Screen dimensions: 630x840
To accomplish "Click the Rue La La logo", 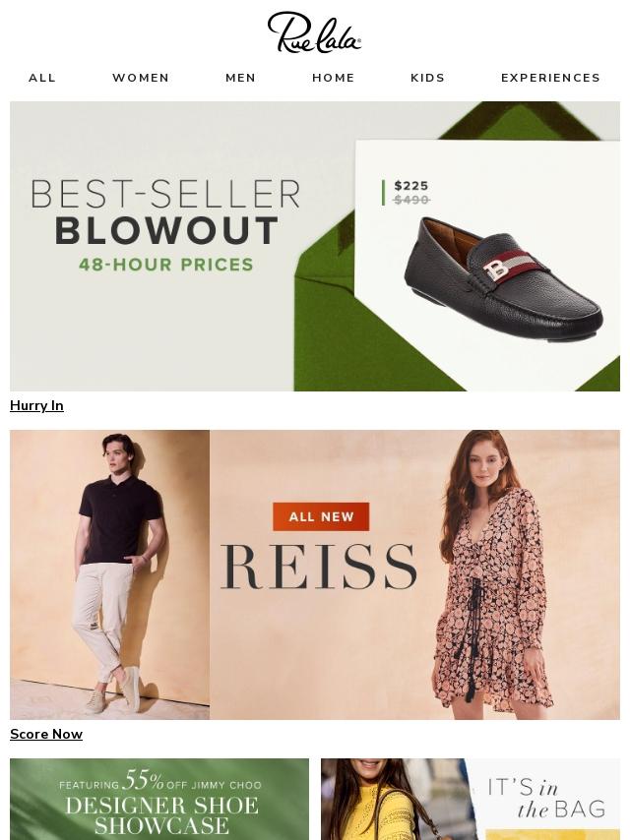I will coord(314,33).
